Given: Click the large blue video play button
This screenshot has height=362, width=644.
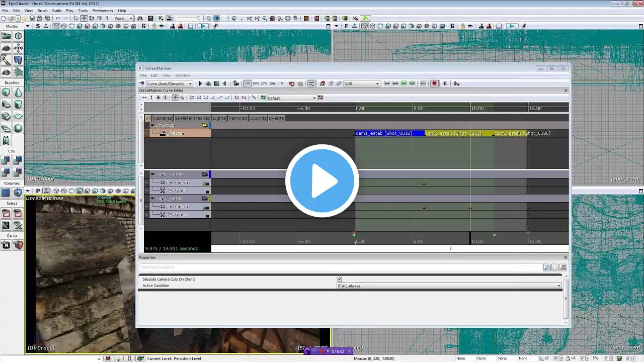Looking at the screenshot, I should pyautogui.click(x=322, y=181).
